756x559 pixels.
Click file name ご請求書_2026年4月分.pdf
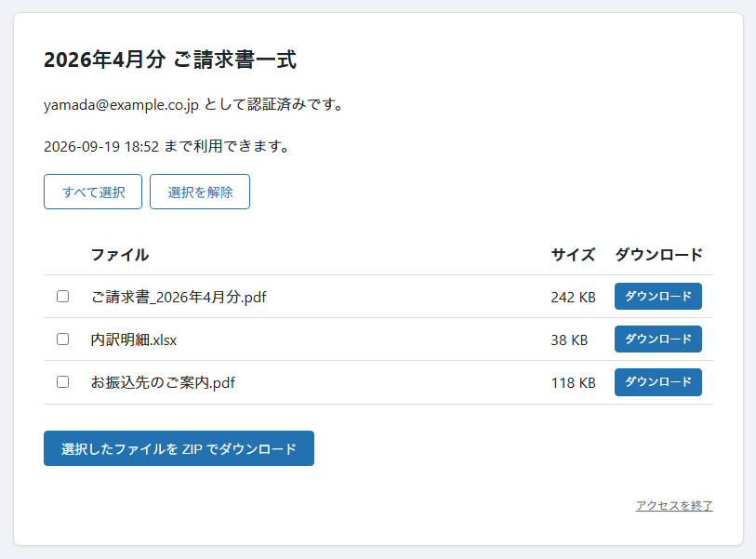(x=179, y=297)
